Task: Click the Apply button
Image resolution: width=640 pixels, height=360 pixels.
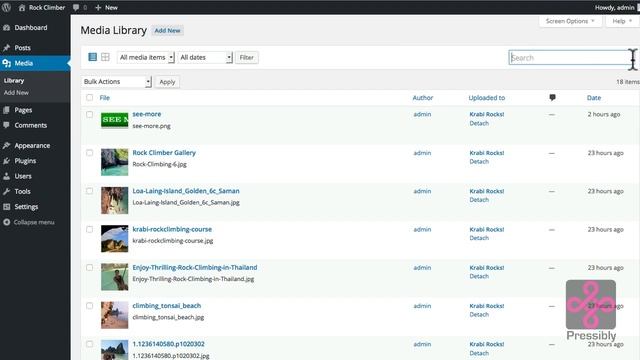Action: tap(167, 82)
